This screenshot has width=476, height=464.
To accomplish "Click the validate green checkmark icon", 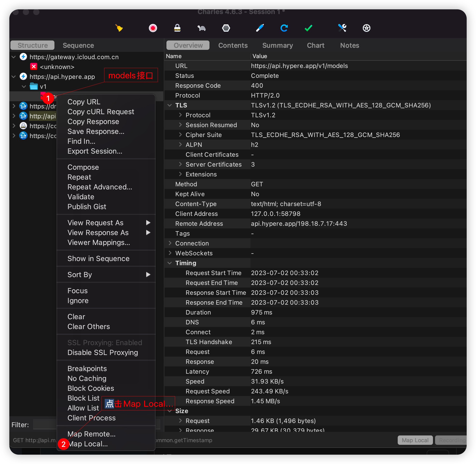I will point(308,28).
